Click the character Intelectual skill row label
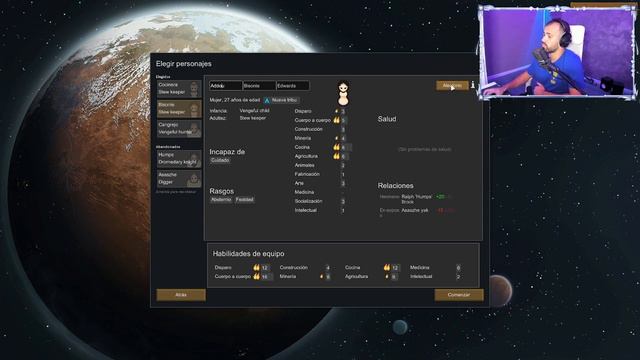 coord(306,210)
